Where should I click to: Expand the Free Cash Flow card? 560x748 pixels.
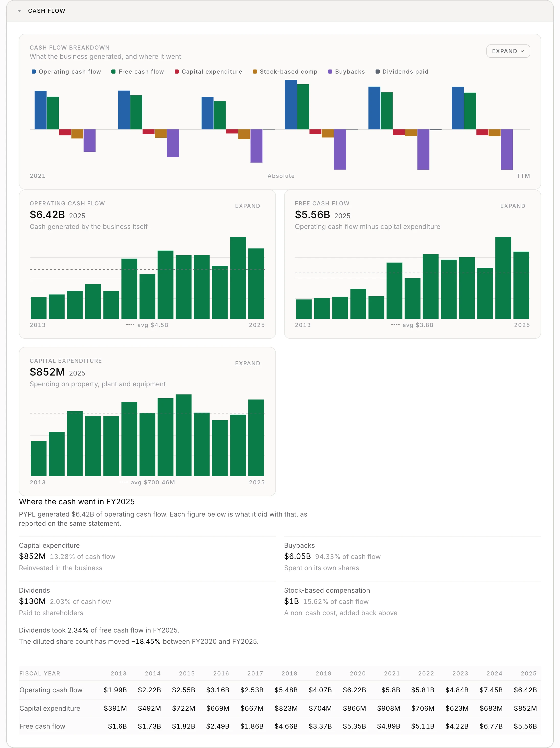pos(513,206)
